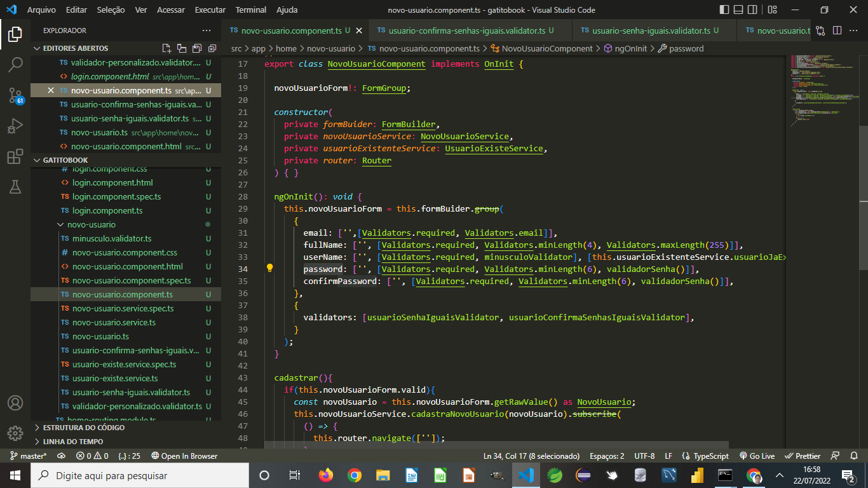The image size is (868, 488).
Task: Switch to usuario-senha-iguais.validator.ts tab
Action: 654,30
